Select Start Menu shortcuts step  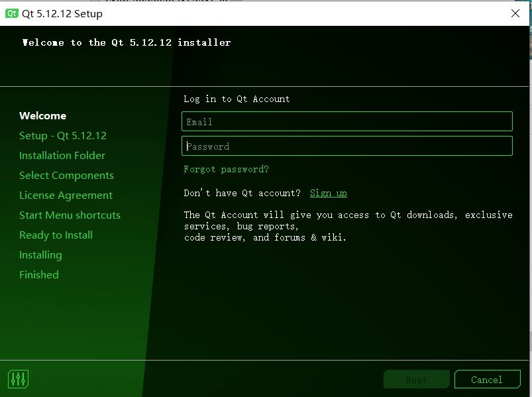click(x=70, y=215)
